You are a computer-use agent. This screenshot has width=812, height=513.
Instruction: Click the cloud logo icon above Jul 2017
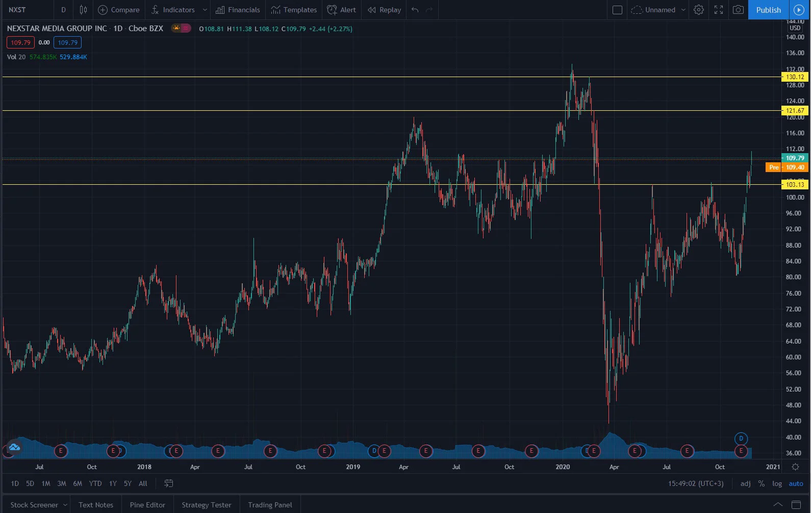14,447
